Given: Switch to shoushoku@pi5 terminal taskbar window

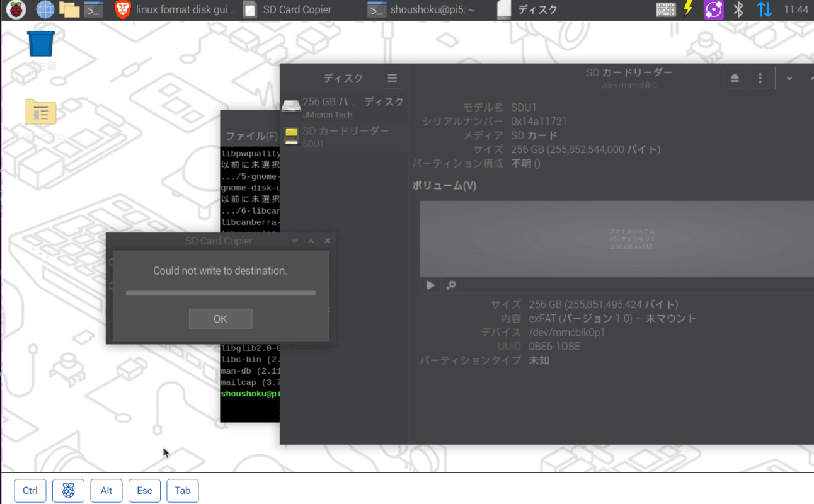Looking at the screenshot, I should (422, 10).
